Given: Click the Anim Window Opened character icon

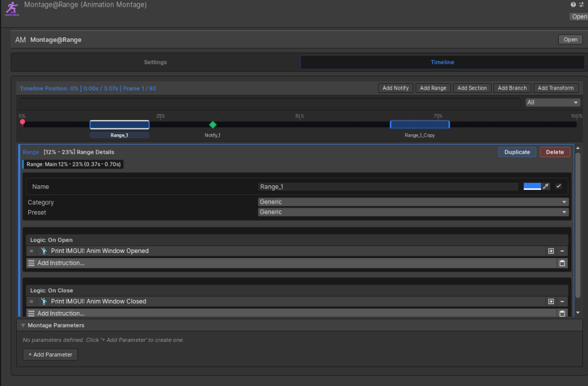Looking at the screenshot, I should (44, 251).
